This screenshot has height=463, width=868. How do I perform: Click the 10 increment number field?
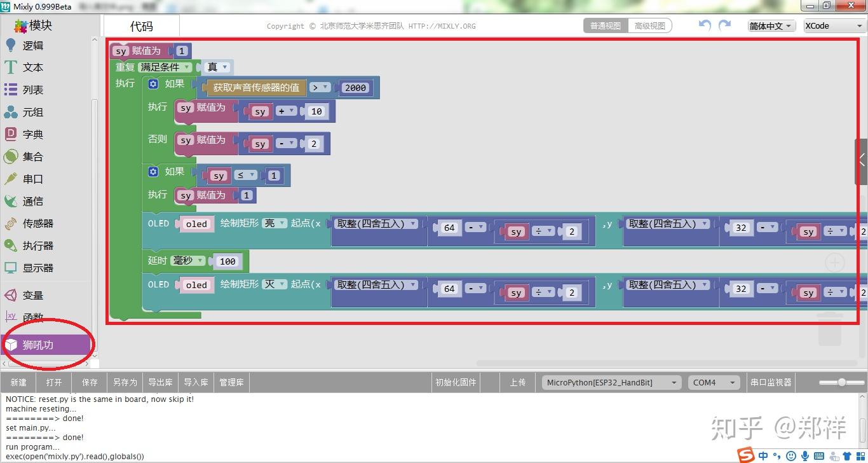coord(316,111)
